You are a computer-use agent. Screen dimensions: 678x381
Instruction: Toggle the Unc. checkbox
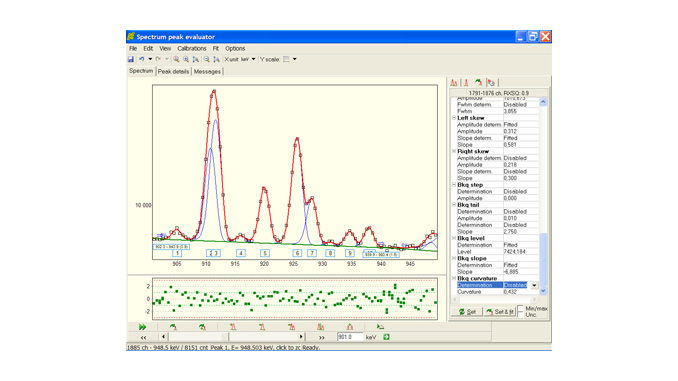pos(521,314)
